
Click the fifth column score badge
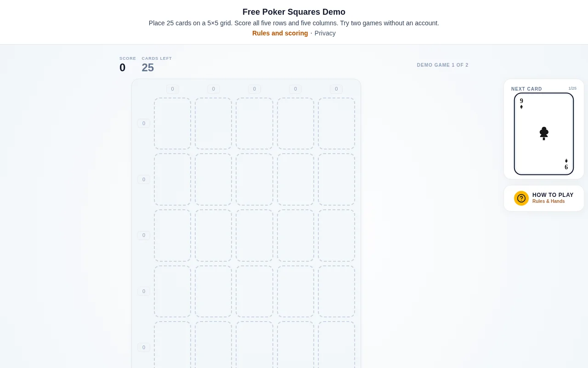click(336, 89)
